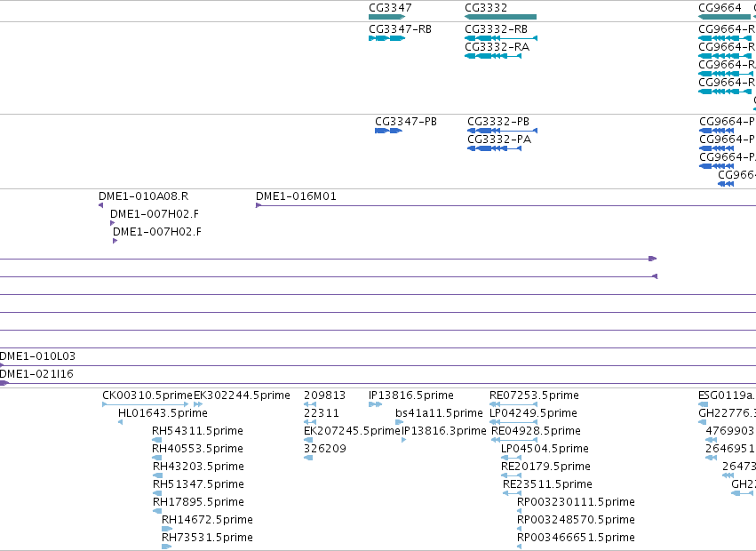Click the RH43203.5prime EST label
This screenshot has width=756, height=551.
point(198,467)
